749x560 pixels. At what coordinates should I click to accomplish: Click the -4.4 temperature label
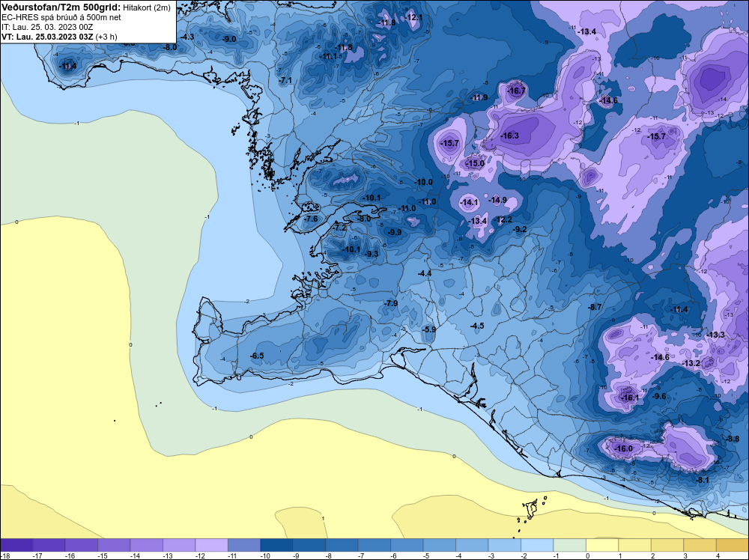point(425,273)
